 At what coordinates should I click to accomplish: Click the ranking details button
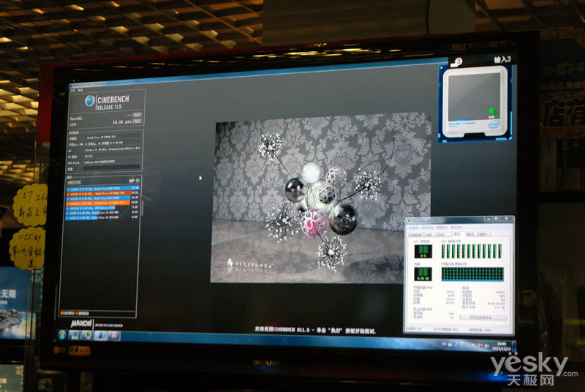click(137, 181)
